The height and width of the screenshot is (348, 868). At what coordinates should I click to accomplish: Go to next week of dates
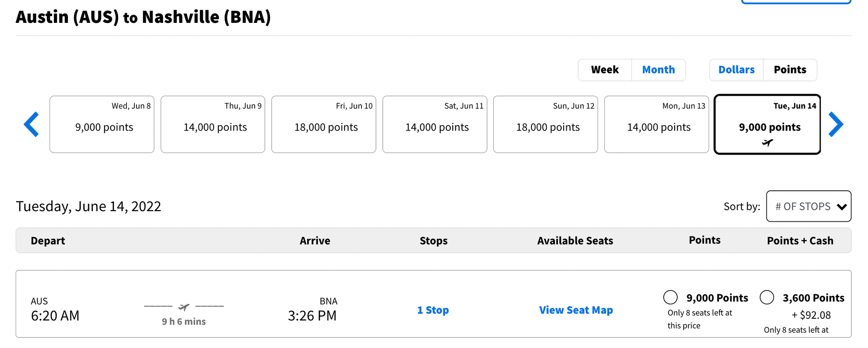(835, 125)
